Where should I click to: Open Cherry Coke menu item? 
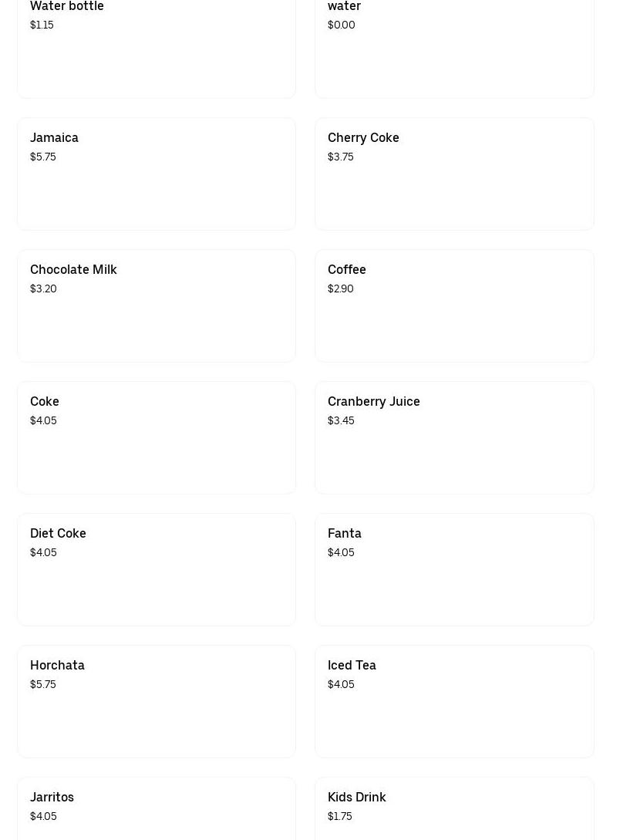(x=454, y=174)
